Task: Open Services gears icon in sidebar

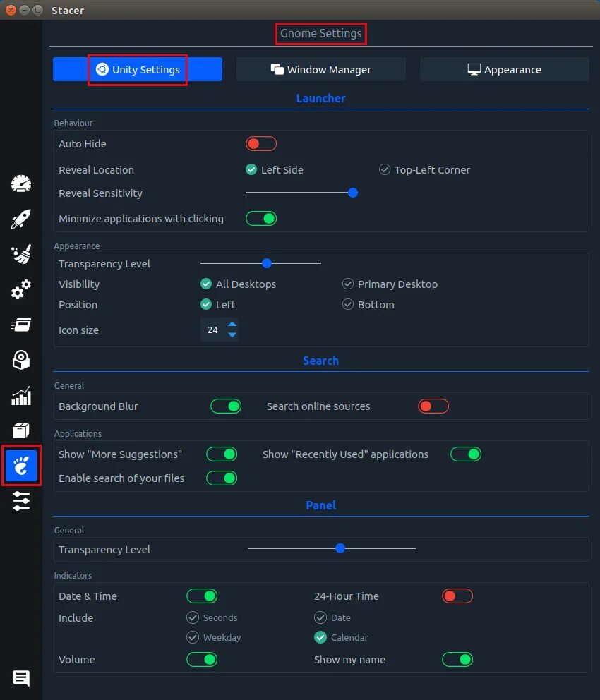Action: (21, 289)
